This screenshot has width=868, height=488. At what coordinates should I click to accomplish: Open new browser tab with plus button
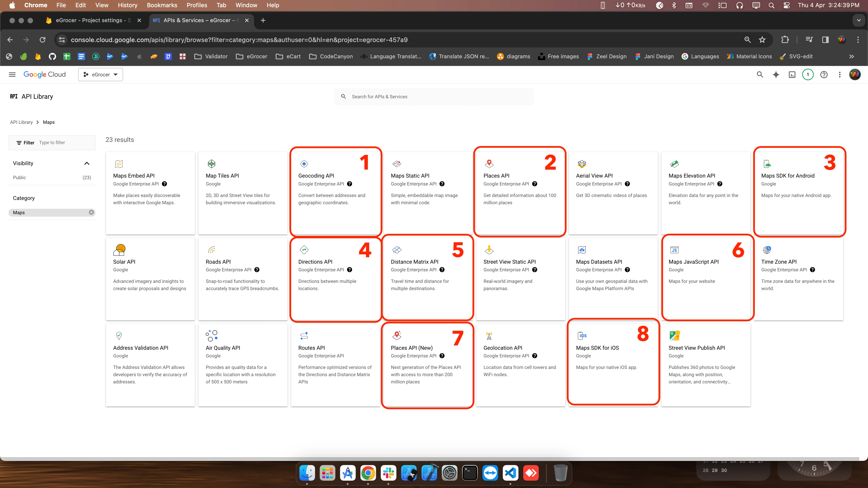click(x=263, y=20)
